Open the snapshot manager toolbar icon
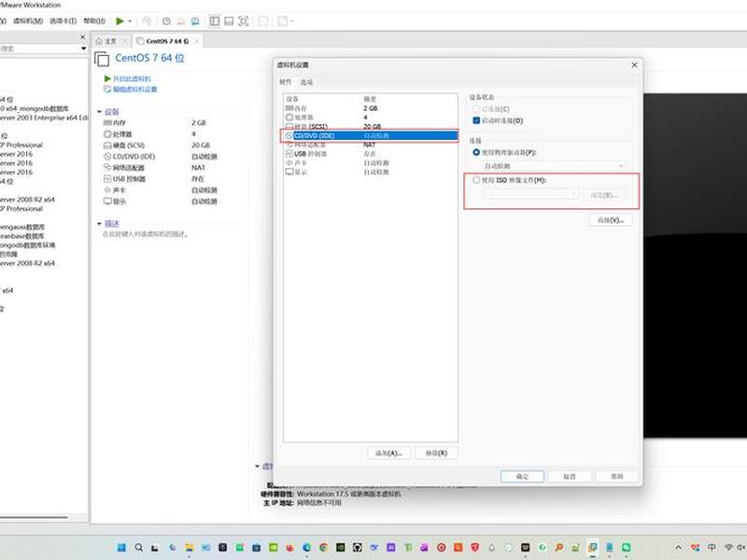 [195, 21]
